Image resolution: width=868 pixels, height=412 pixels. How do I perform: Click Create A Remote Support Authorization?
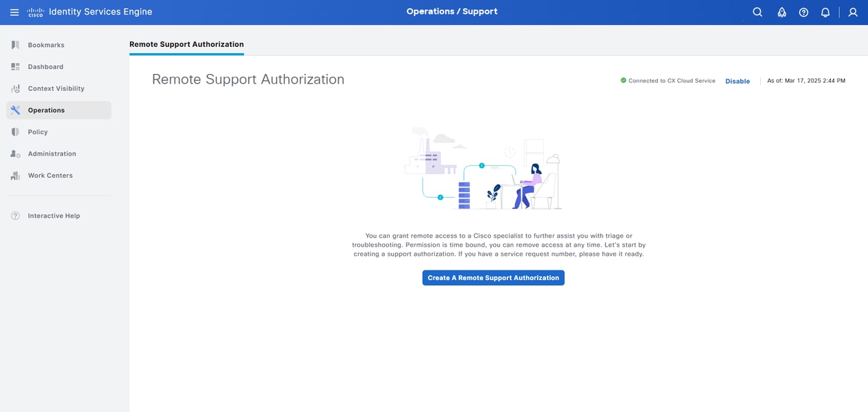pos(493,277)
